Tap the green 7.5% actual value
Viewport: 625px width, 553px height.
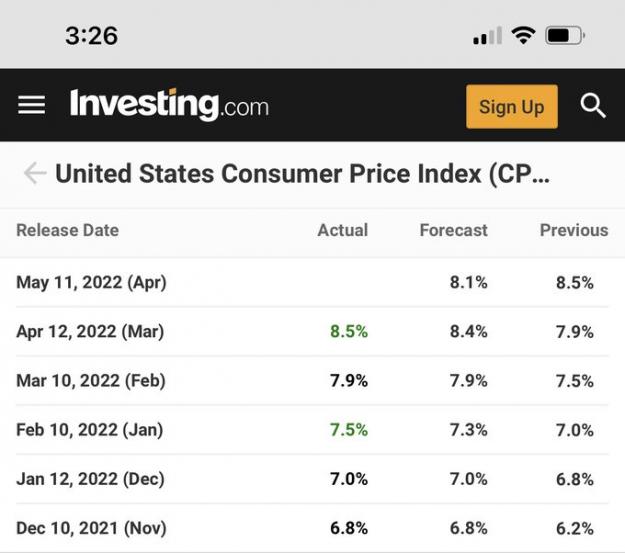[x=349, y=430]
